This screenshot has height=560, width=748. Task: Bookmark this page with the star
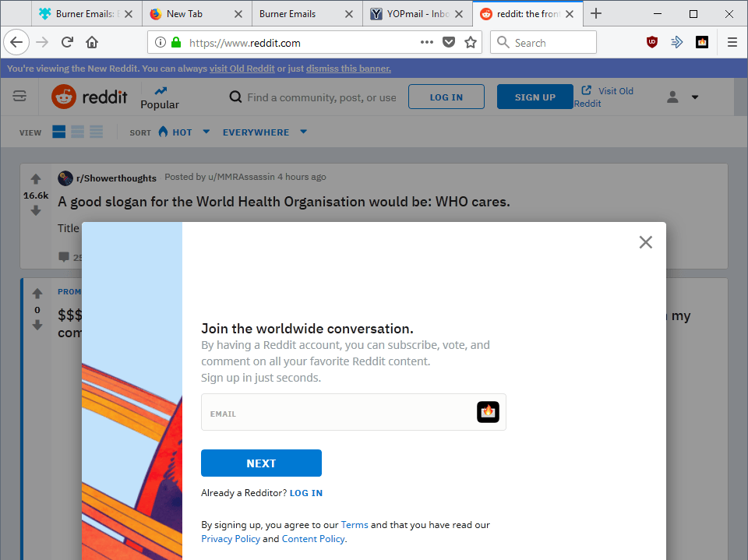[x=471, y=43]
